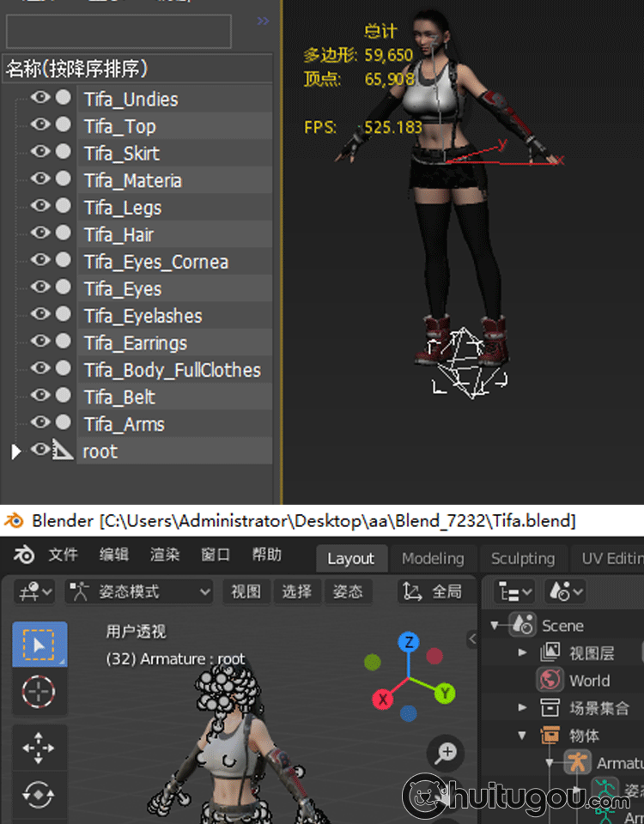Switch to the Modeling workspace tab
This screenshot has width=644, height=824.
pyautogui.click(x=432, y=558)
